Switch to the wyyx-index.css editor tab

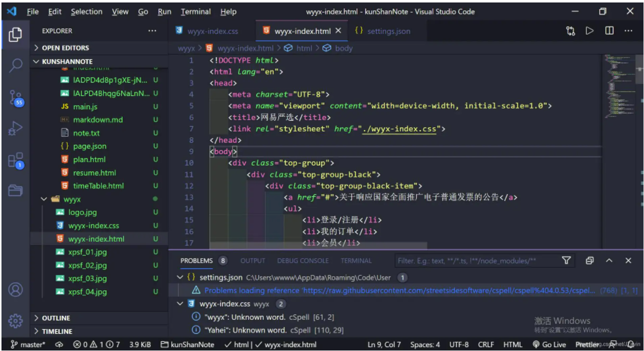(x=212, y=31)
